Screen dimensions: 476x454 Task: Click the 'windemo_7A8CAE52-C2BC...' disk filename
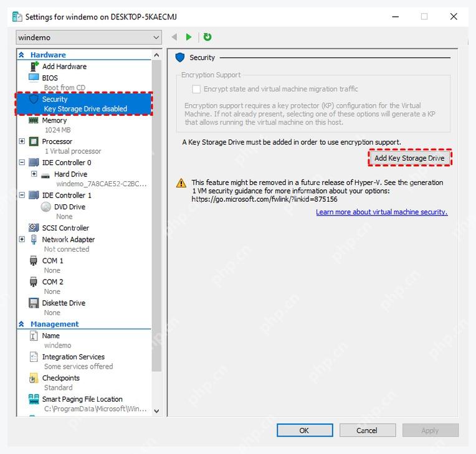102,184
